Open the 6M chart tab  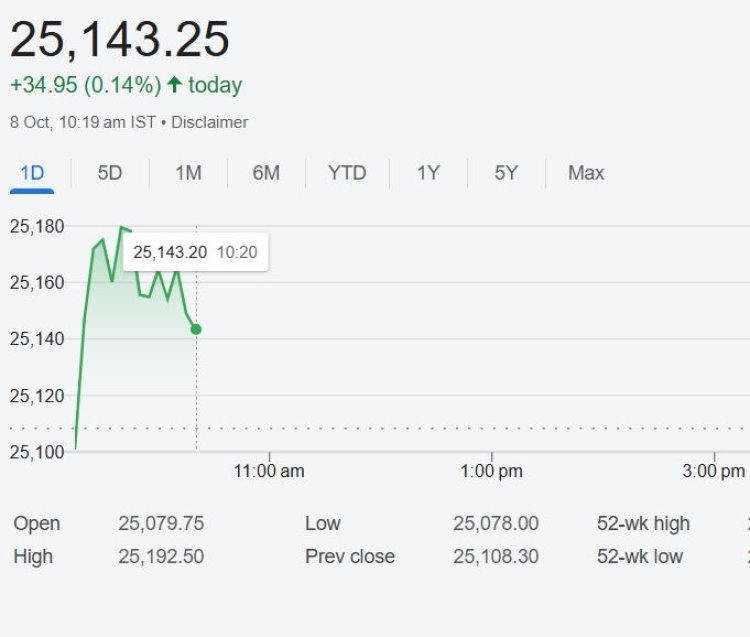point(266,173)
